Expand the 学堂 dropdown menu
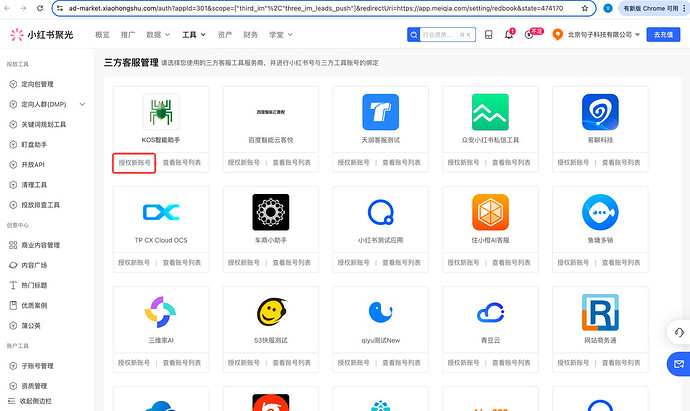The width and height of the screenshot is (690, 411). pyautogui.click(x=281, y=34)
